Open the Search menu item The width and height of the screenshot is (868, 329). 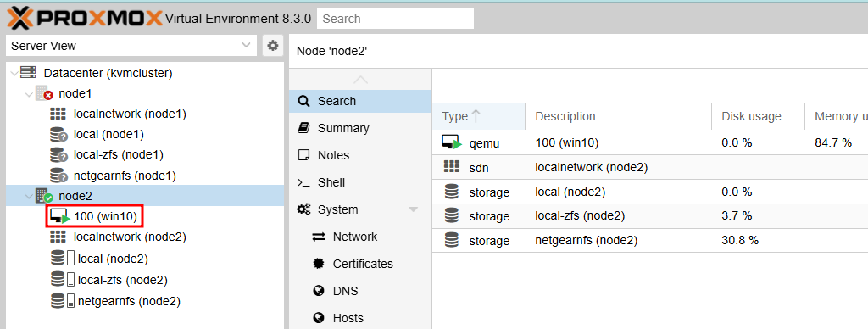[359, 101]
